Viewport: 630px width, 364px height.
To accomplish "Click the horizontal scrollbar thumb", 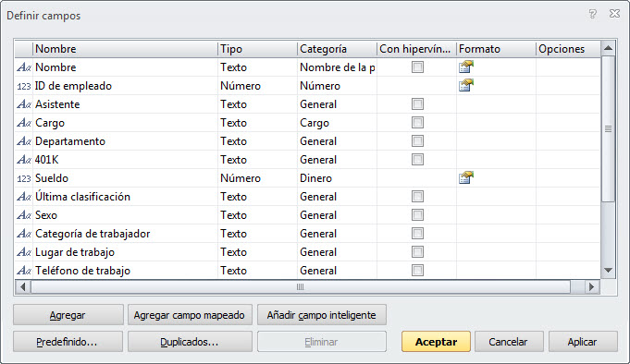I will point(301,287).
